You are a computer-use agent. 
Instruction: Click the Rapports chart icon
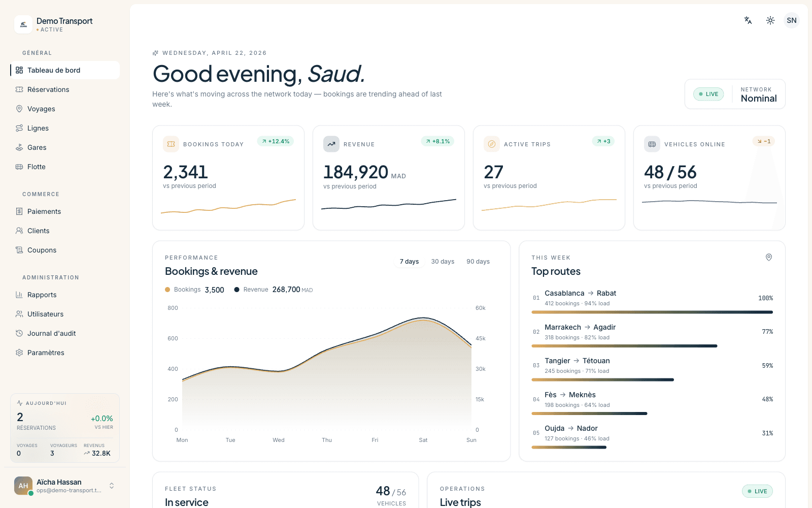(19, 295)
